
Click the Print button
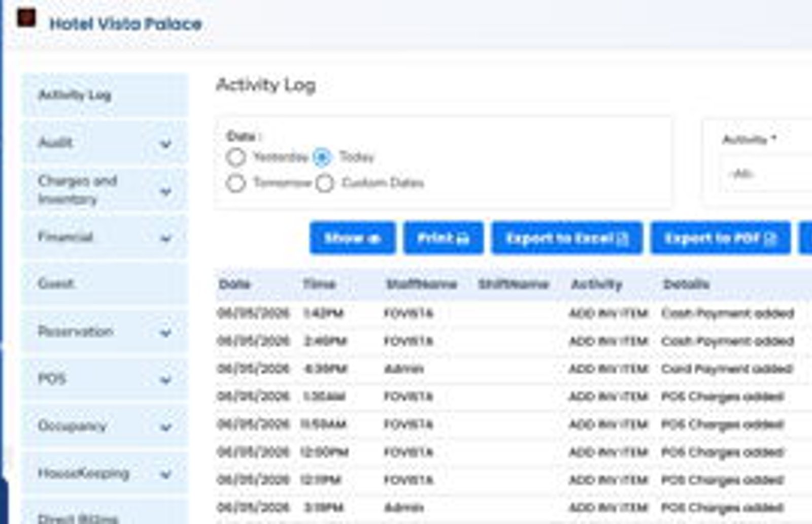444,238
